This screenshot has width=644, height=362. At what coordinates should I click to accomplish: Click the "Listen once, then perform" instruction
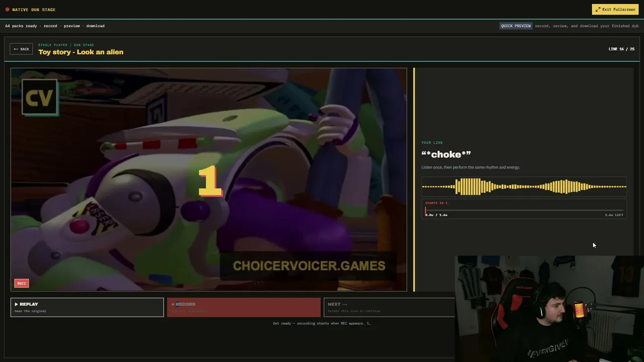(470, 167)
